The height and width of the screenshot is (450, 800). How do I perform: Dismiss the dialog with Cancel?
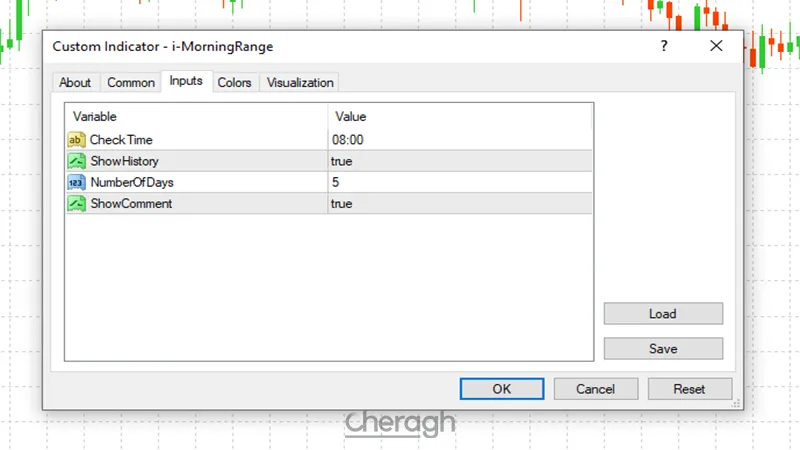(596, 389)
